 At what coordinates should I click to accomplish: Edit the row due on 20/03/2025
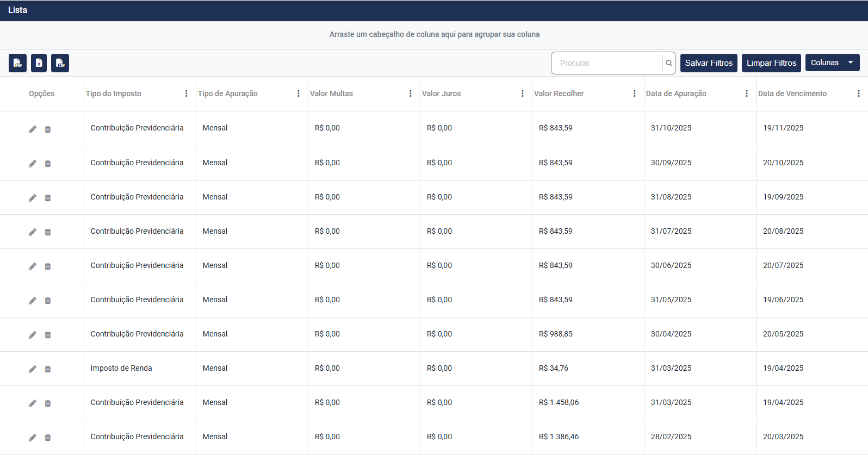click(33, 438)
